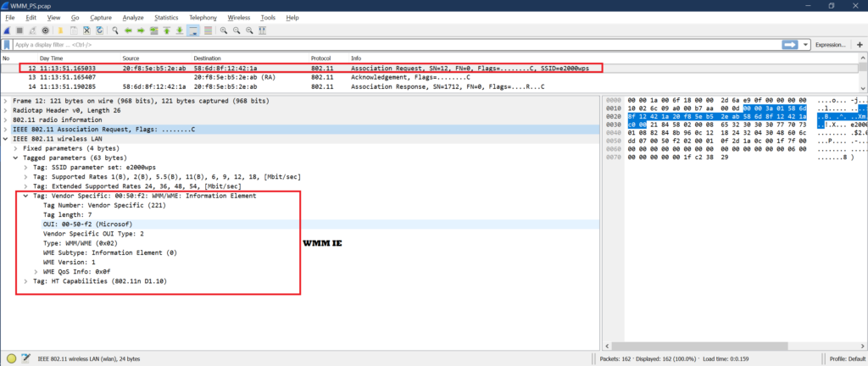Open capture file properties status icon
Viewport: 868px width, 366px height.
[x=25, y=358]
